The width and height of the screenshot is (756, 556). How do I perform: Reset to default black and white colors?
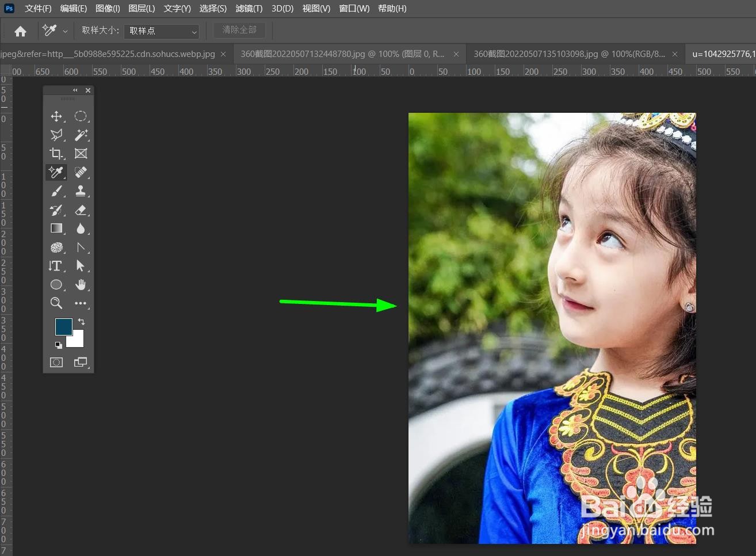coord(58,345)
